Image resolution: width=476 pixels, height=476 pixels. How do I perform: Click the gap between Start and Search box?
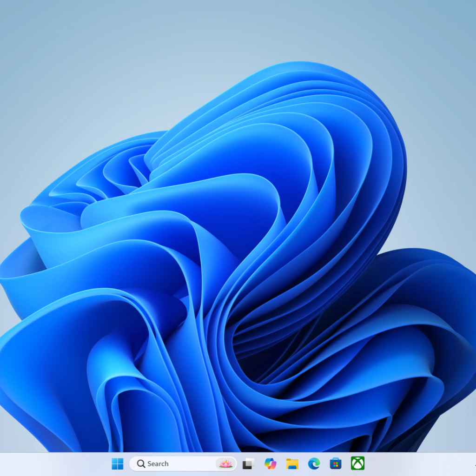(x=127, y=464)
